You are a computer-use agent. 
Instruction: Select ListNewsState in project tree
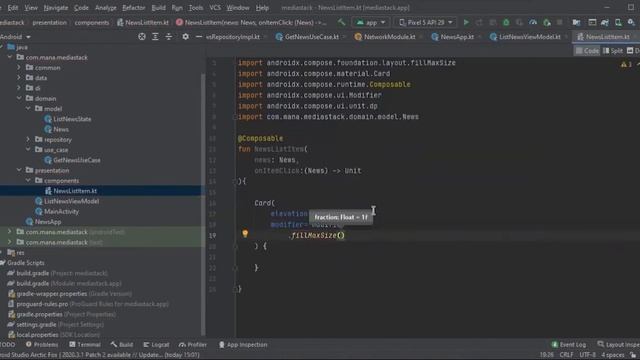pyautogui.click(x=72, y=119)
